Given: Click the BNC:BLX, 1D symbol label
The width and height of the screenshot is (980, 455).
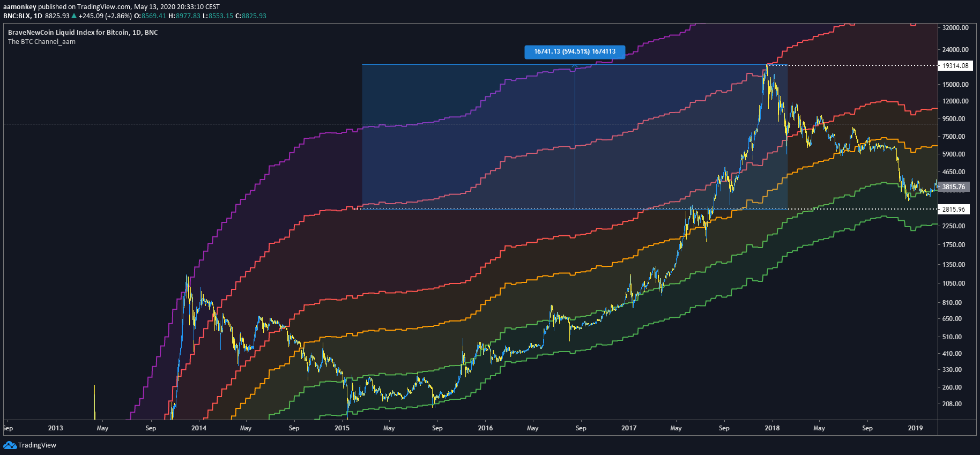Looking at the screenshot, I should click(x=23, y=16).
